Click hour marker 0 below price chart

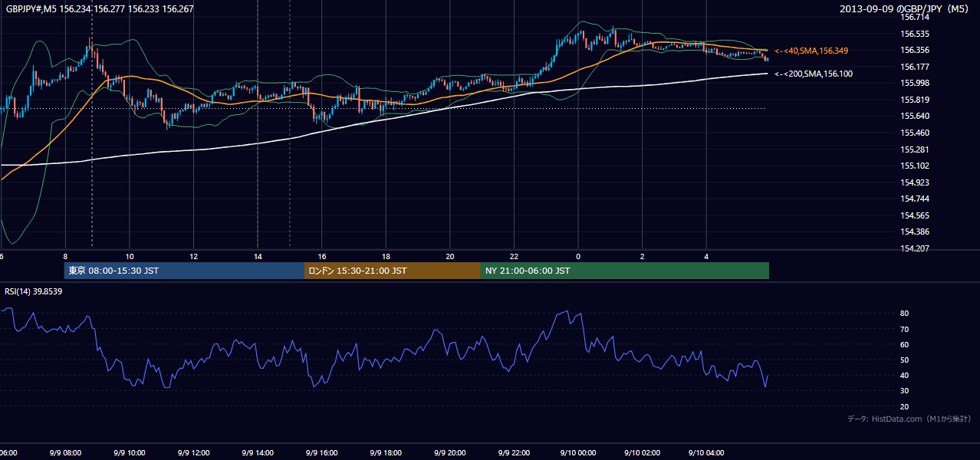(x=578, y=256)
